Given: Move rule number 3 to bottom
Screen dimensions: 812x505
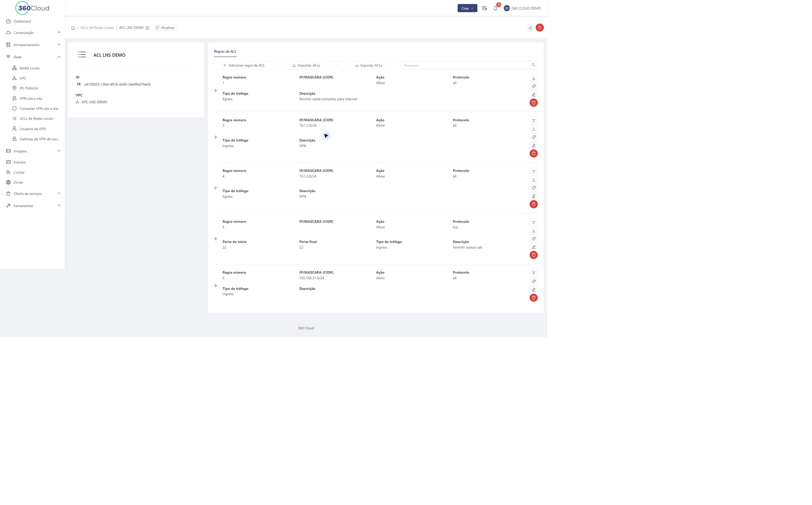Looking at the screenshot, I should click(533, 129).
